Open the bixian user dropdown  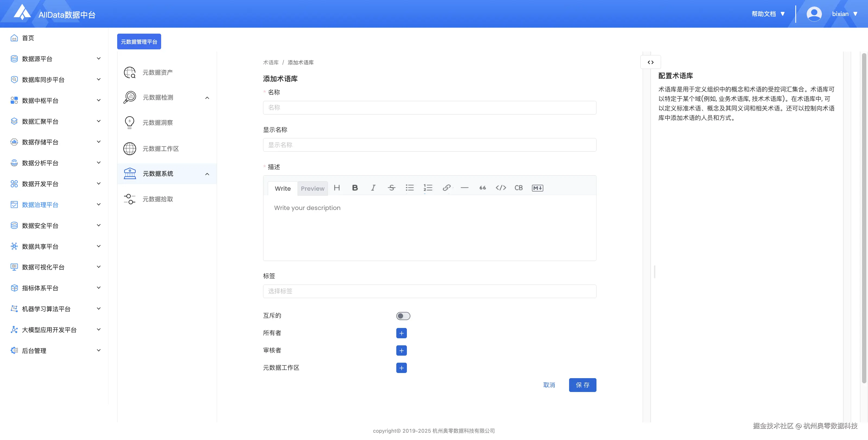pyautogui.click(x=840, y=14)
